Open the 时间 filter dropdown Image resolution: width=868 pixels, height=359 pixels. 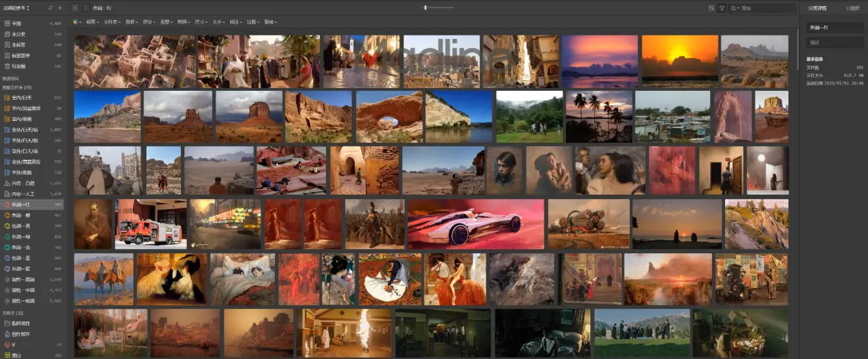click(184, 22)
